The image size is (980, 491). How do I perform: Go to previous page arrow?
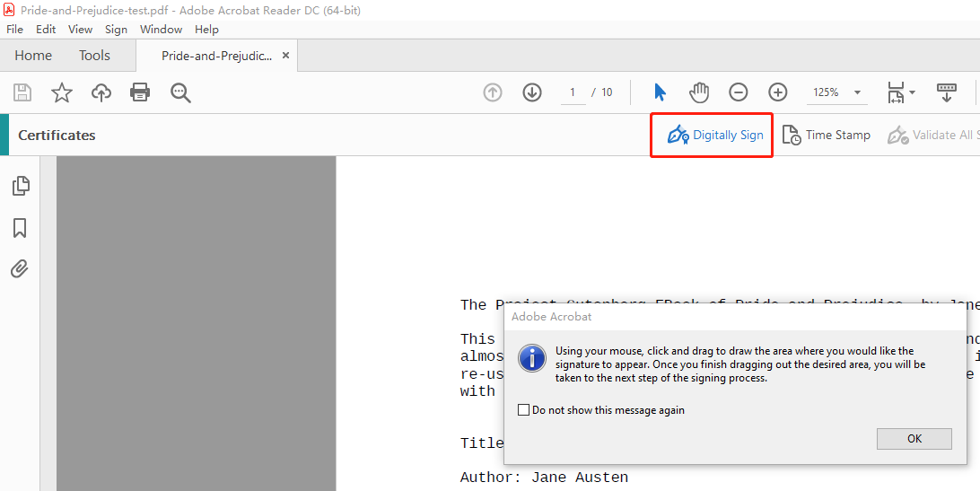coord(493,92)
